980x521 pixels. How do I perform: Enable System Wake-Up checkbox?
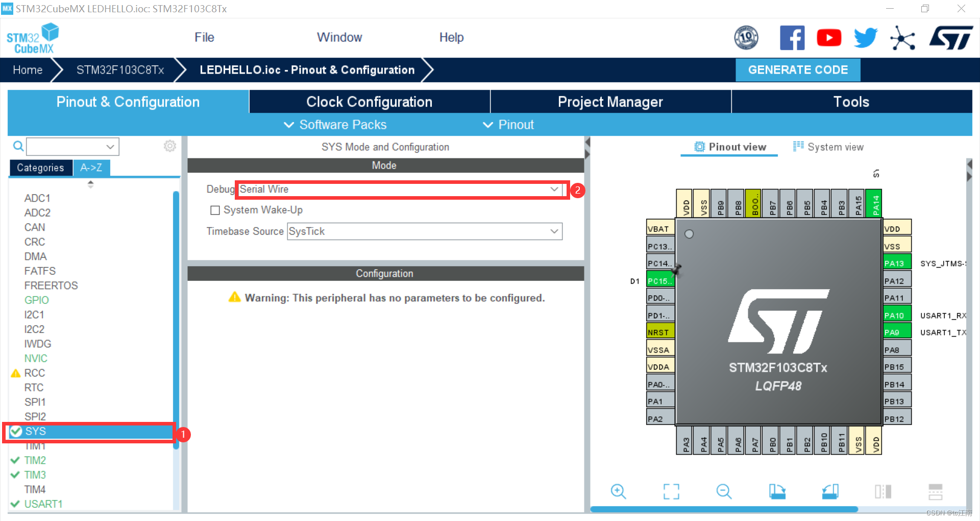[x=215, y=210]
